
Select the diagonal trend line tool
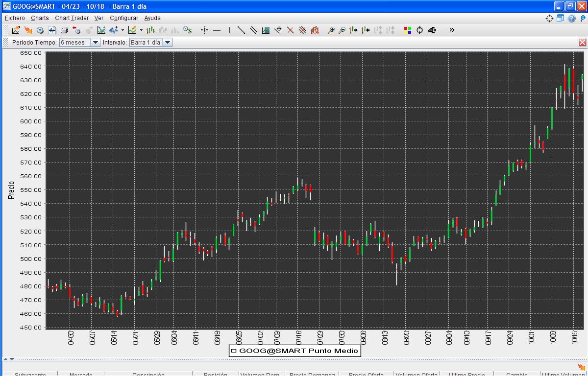pyautogui.click(x=241, y=30)
